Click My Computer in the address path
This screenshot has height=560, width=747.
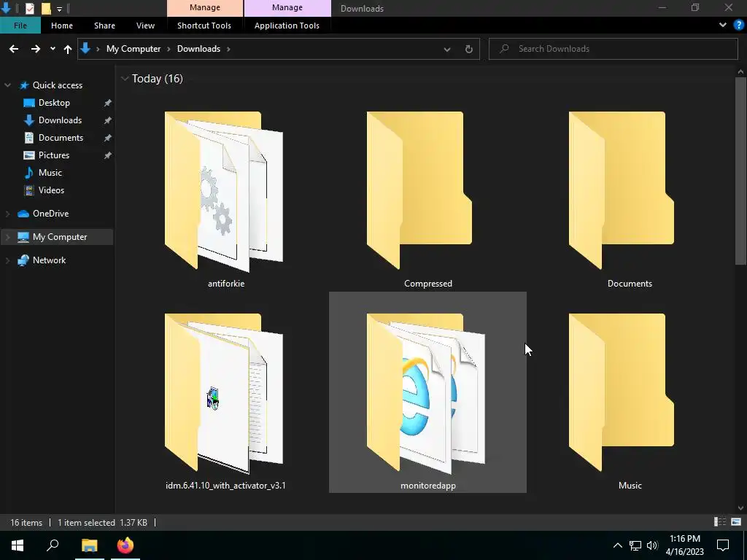[133, 49]
